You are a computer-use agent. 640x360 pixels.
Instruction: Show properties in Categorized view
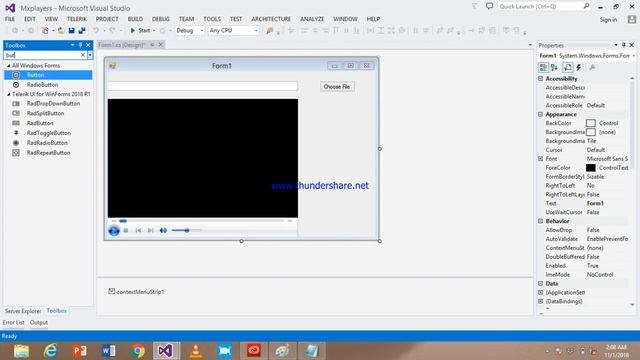543,67
